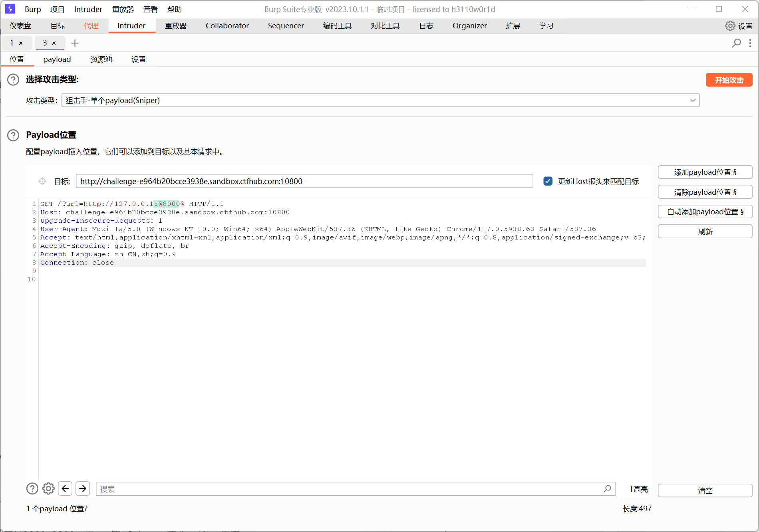Click the target URL input field
The height and width of the screenshot is (532, 759).
pos(304,182)
